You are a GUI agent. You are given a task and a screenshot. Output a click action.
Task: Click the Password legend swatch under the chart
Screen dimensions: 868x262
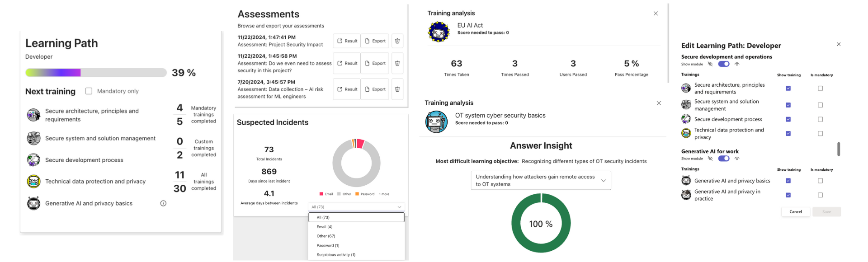coord(357,194)
